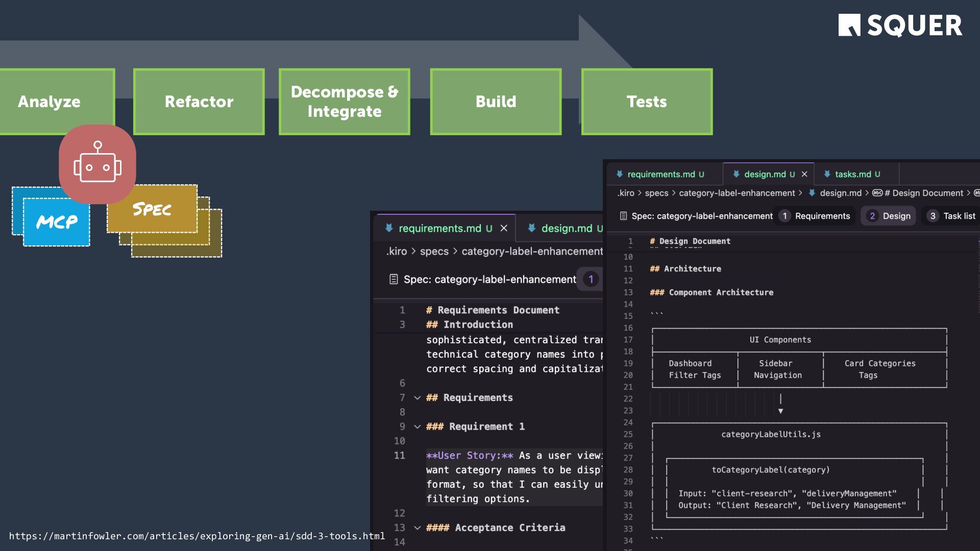Click the 'specs' breadcrumb in left editor
Screen dimensions: 980x551
click(x=434, y=252)
